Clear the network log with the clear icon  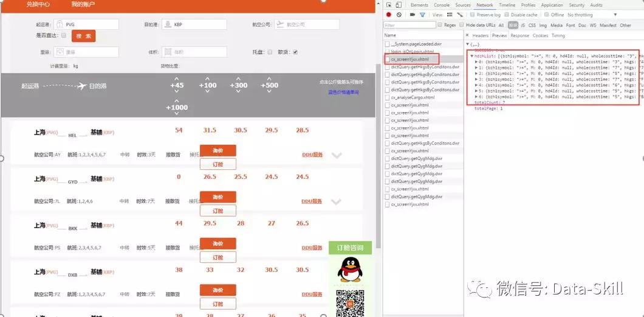pyautogui.click(x=399, y=15)
